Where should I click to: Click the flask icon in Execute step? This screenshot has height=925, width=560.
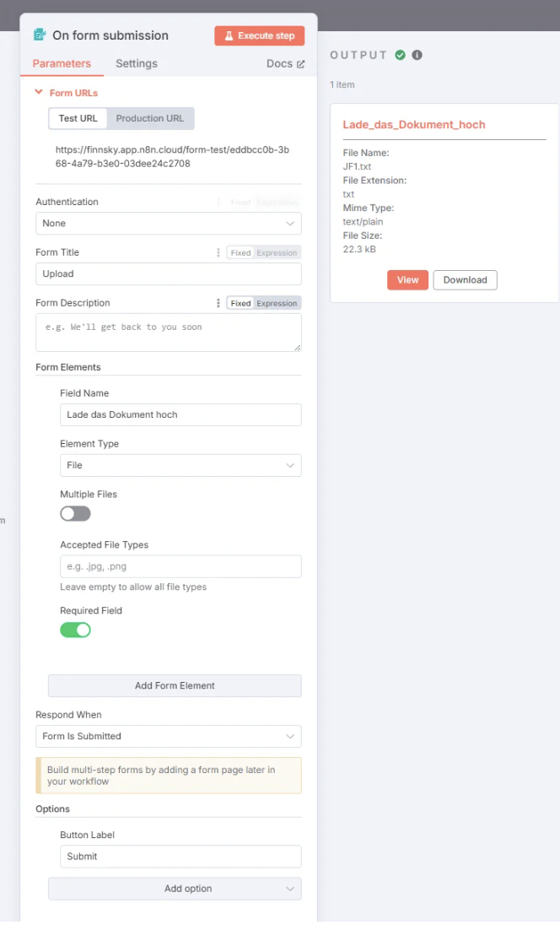point(229,35)
